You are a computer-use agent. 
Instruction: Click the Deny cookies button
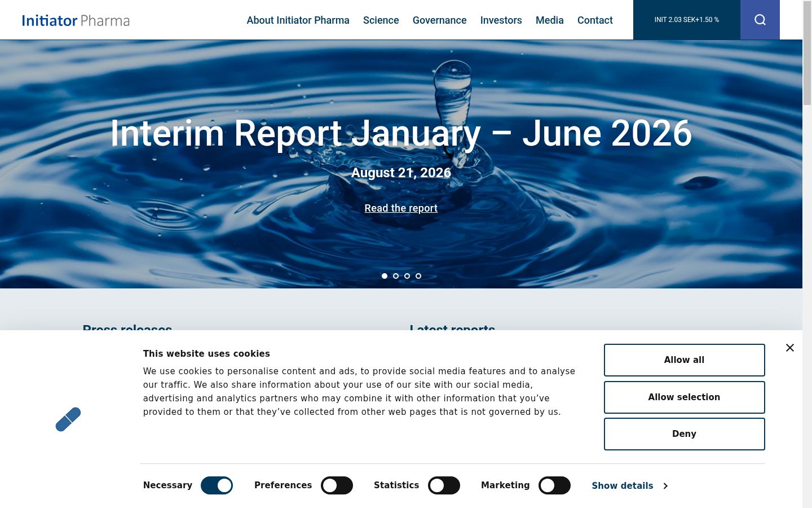click(x=684, y=434)
